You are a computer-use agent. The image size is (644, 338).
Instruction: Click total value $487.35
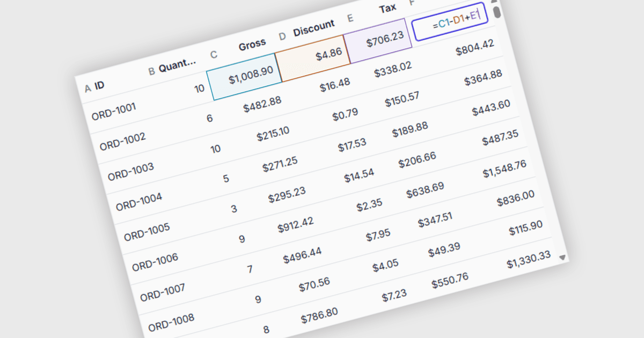pyautogui.click(x=500, y=138)
